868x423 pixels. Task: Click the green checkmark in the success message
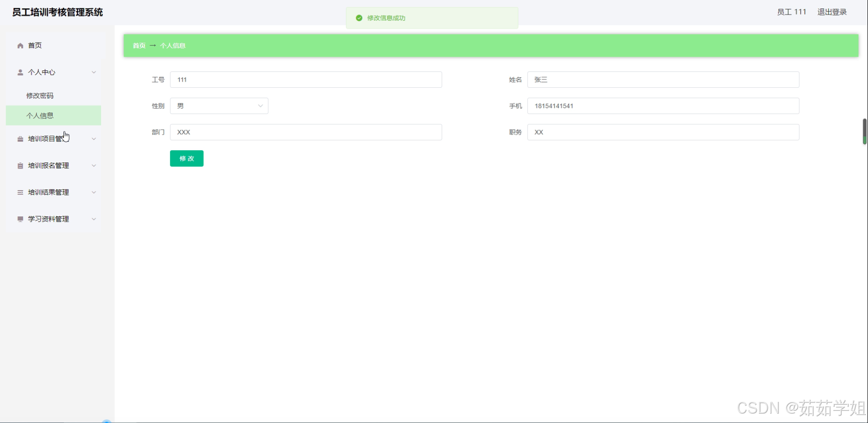[359, 18]
